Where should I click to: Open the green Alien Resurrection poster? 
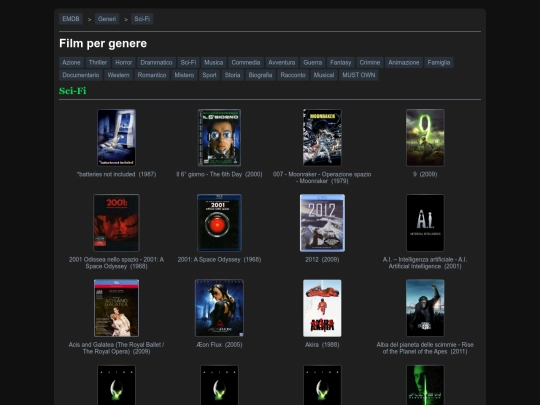(x=425, y=385)
